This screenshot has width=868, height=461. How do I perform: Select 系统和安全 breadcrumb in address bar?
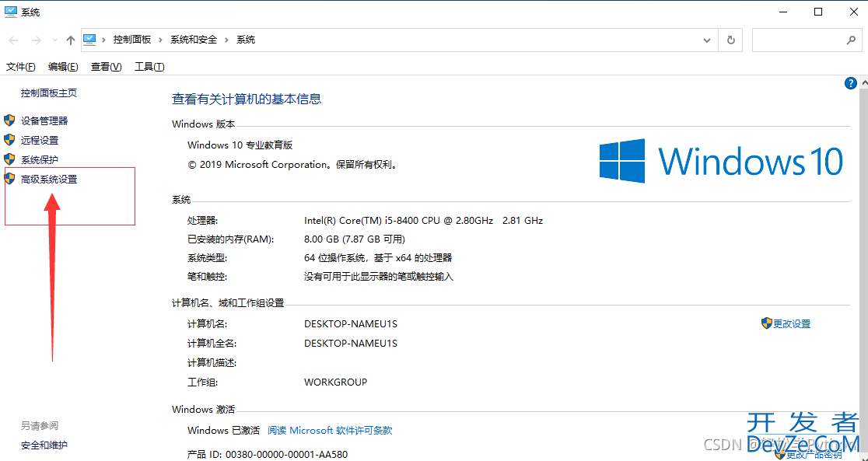(x=194, y=40)
